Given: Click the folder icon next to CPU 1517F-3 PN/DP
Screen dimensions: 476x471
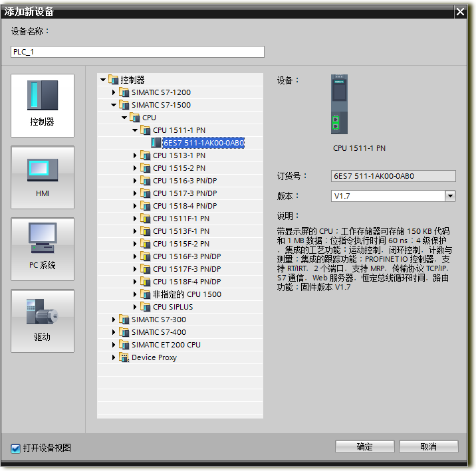Looking at the screenshot, I should 145,269.
